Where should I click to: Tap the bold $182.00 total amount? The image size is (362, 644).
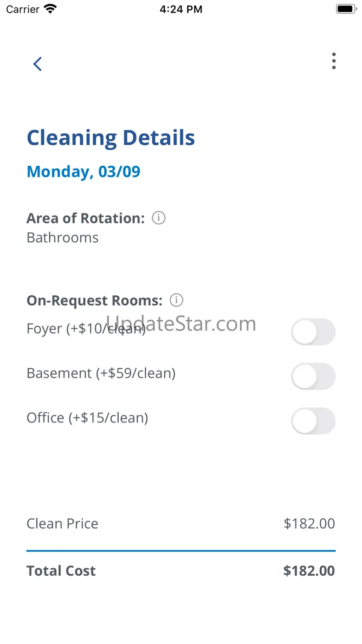tap(309, 571)
